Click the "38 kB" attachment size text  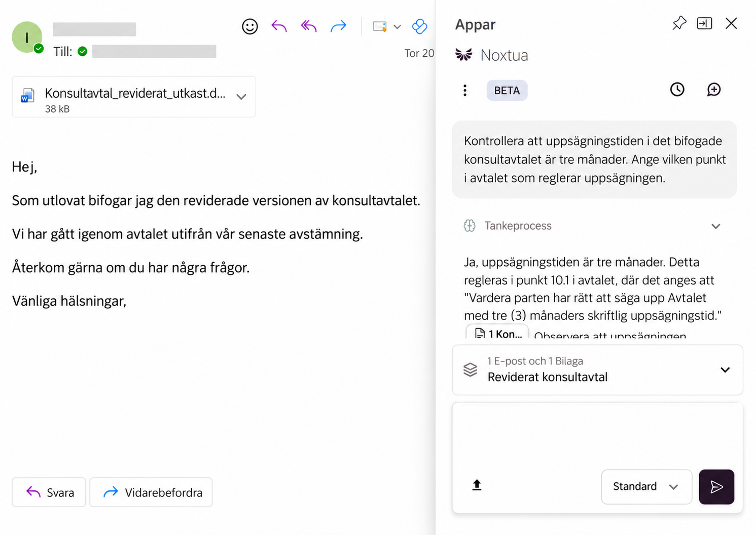57,109
